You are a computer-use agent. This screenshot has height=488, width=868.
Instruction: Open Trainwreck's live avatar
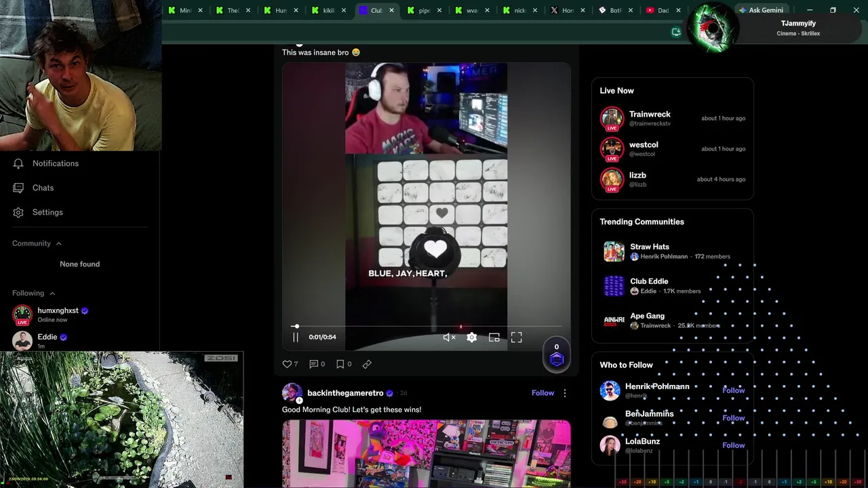click(x=612, y=119)
